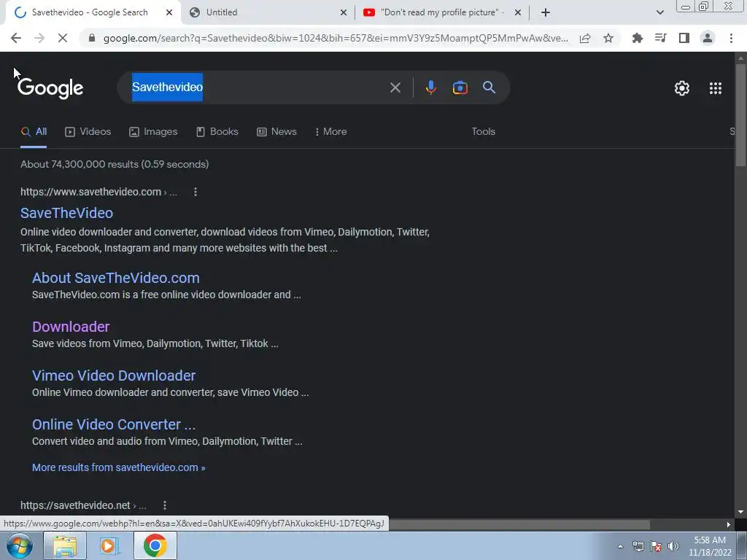747x560 pixels.
Task: Expand the More search filters menu
Action: [x=330, y=131]
